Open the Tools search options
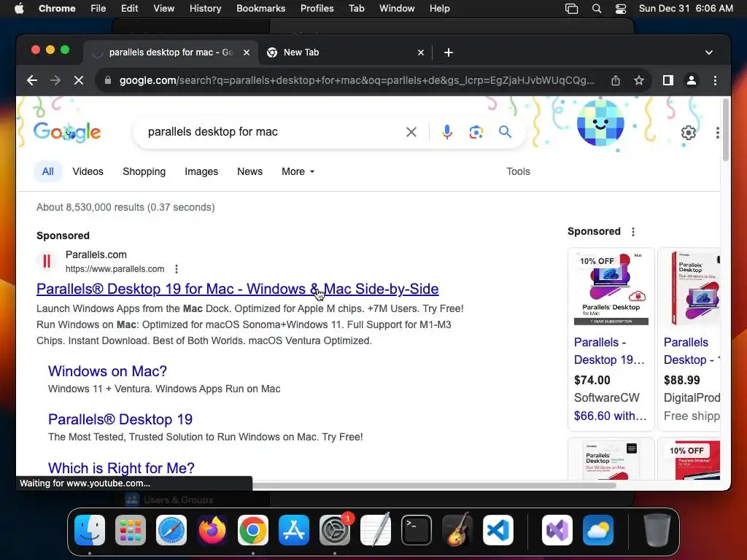Screen dimensions: 747x560 [518, 171]
